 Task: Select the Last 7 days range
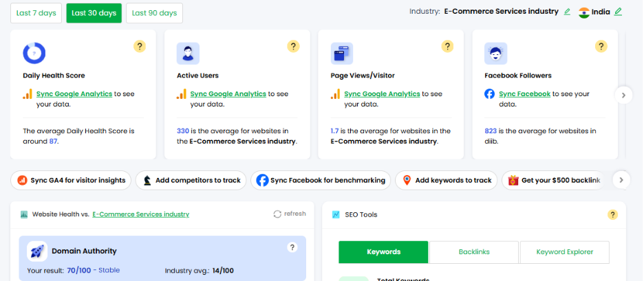point(36,12)
